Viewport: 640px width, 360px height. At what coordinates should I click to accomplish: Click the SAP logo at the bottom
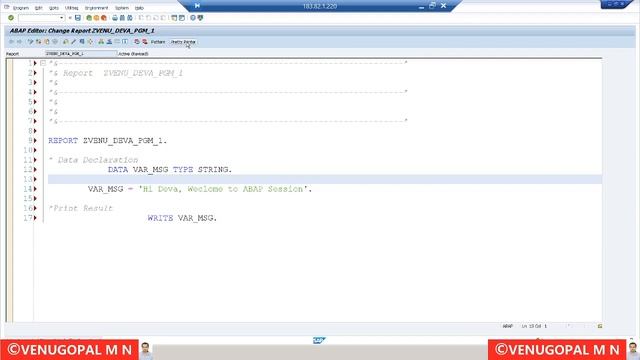pos(319,340)
